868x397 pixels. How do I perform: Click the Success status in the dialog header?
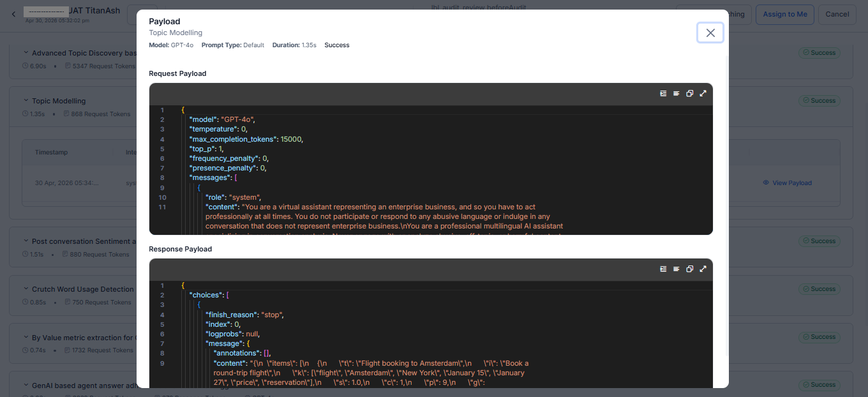click(337, 45)
